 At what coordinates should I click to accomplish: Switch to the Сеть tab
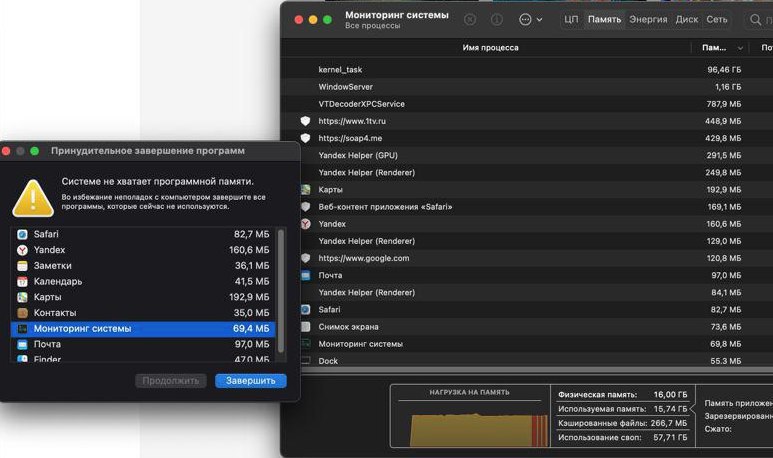pos(716,19)
